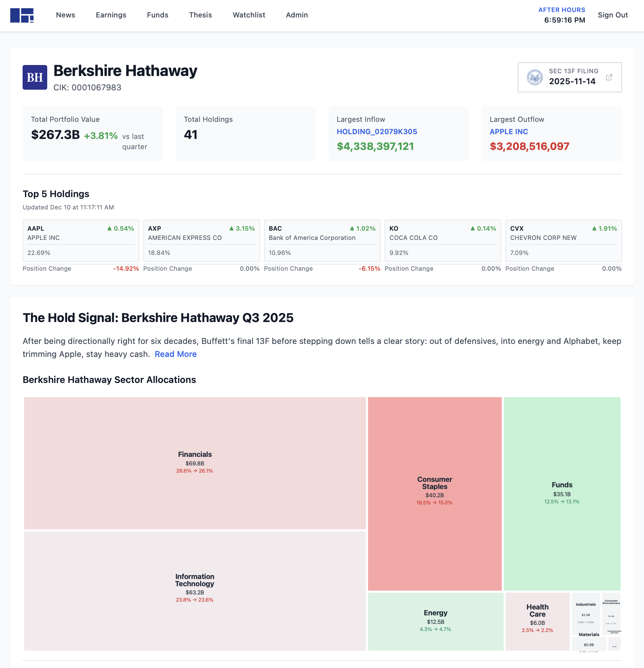Click the APPLE INC largest outflow link
644x668 pixels.
[x=508, y=131]
